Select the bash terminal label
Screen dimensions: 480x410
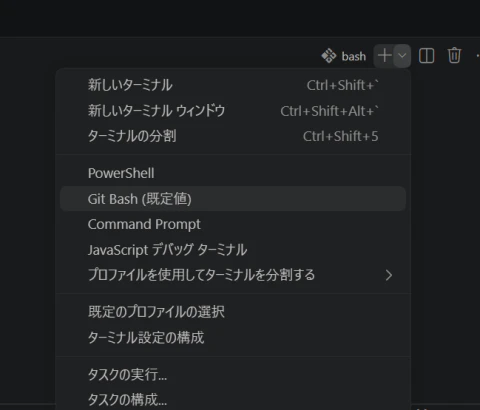(354, 56)
